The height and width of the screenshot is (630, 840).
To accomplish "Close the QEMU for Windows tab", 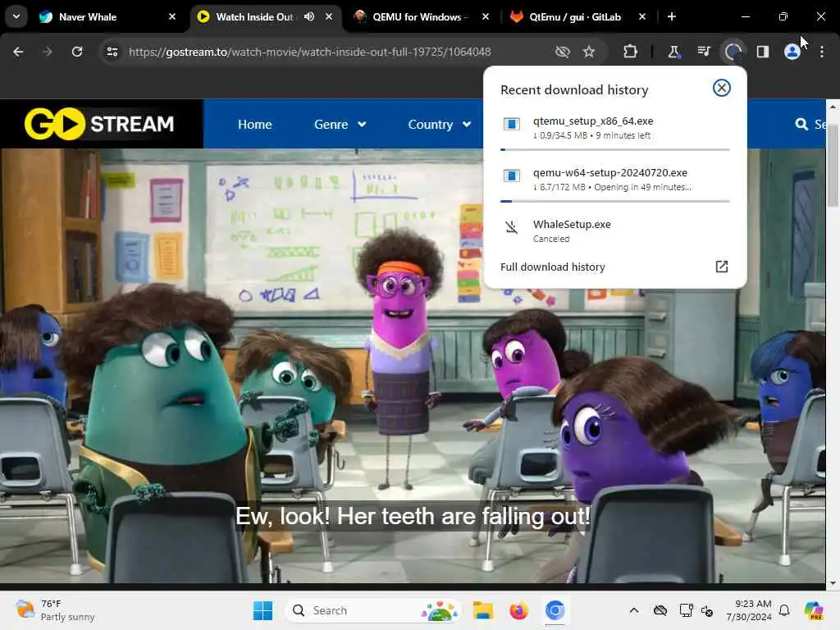I will (x=486, y=16).
